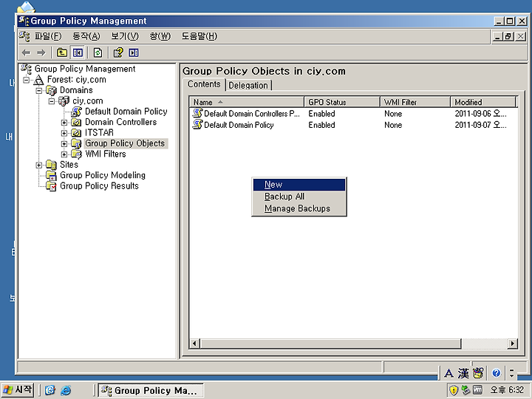Click the Group Policy Results icon

(x=51, y=186)
